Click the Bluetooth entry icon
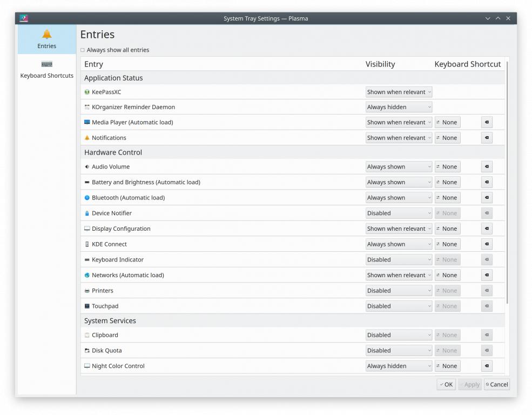Viewport: 532px width, 415px height. click(87, 198)
